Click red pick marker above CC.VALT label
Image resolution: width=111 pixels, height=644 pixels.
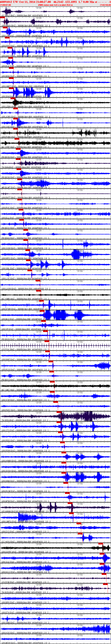(x=2, y=17)
